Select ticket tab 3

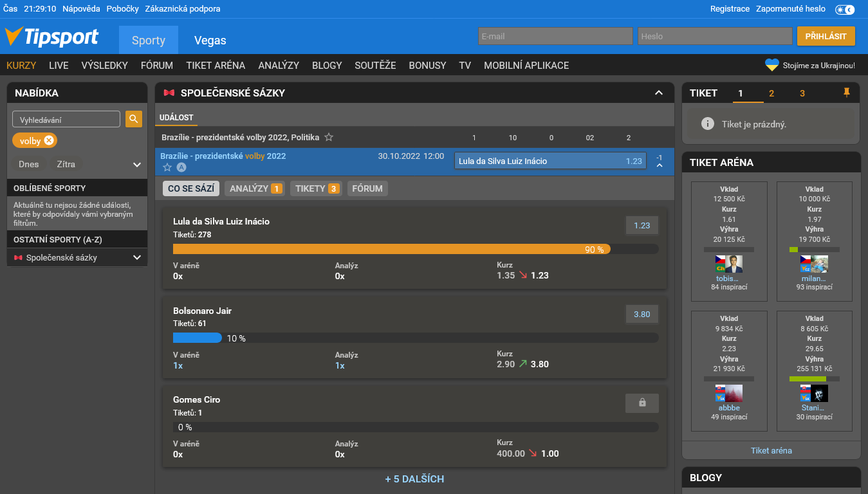point(802,93)
